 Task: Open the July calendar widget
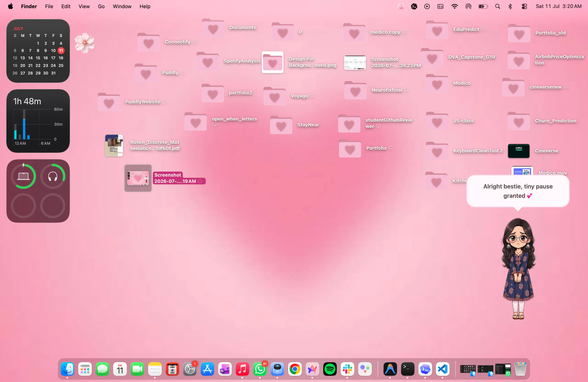tap(38, 51)
